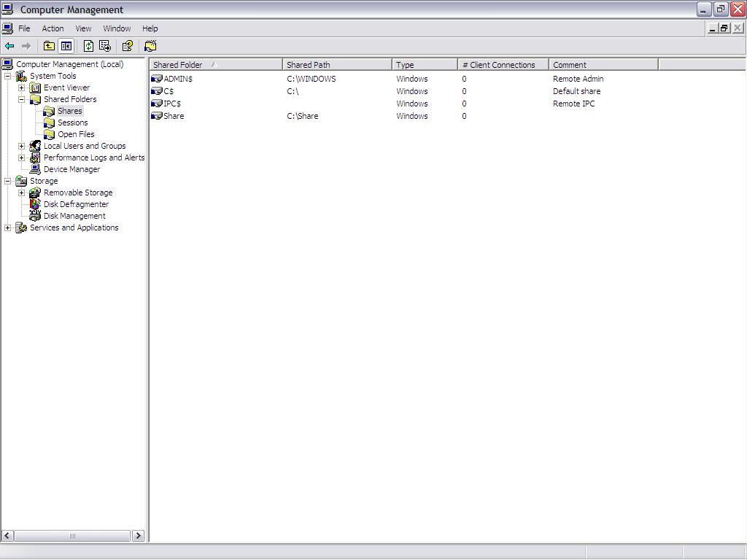This screenshot has height=560, width=747.
Task: Expand Performance Logs and Alerts node
Action: (21, 157)
